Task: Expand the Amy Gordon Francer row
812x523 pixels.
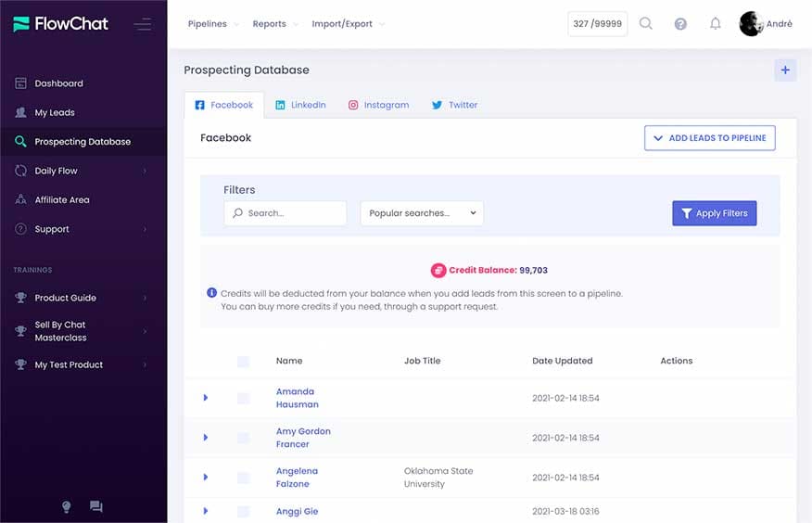Action: tap(206, 438)
